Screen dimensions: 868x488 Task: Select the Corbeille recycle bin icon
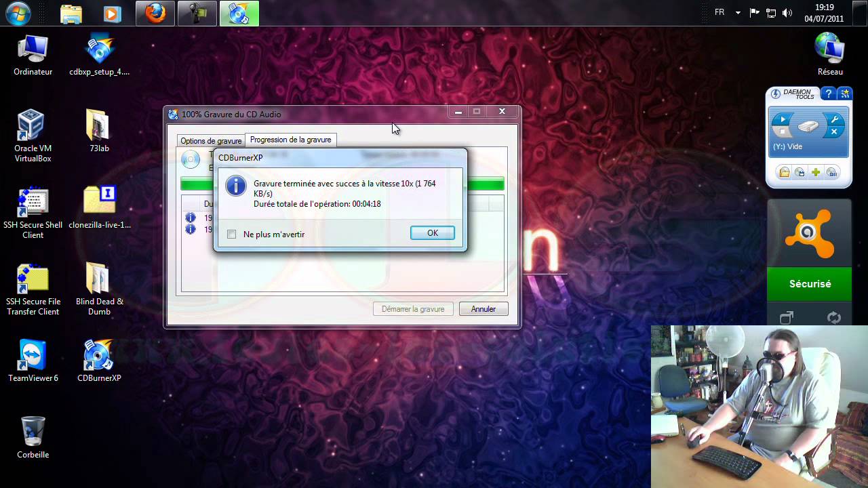[x=33, y=437]
